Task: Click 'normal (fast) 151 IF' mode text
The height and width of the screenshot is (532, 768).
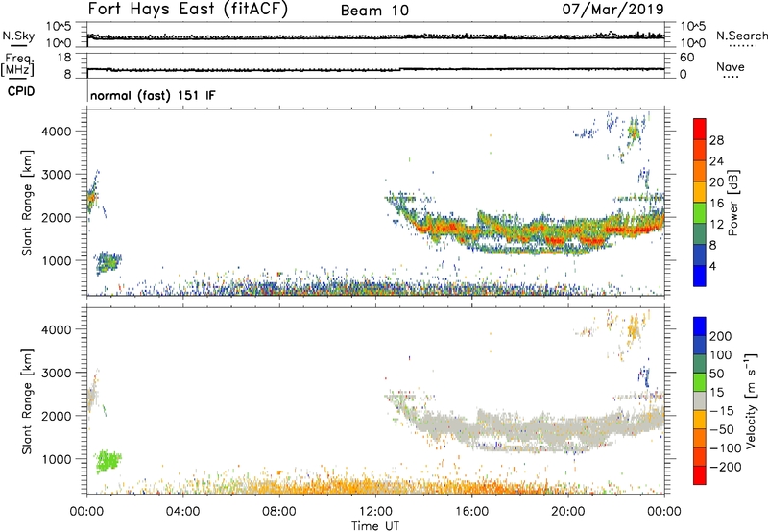Action: pos(153,95)
